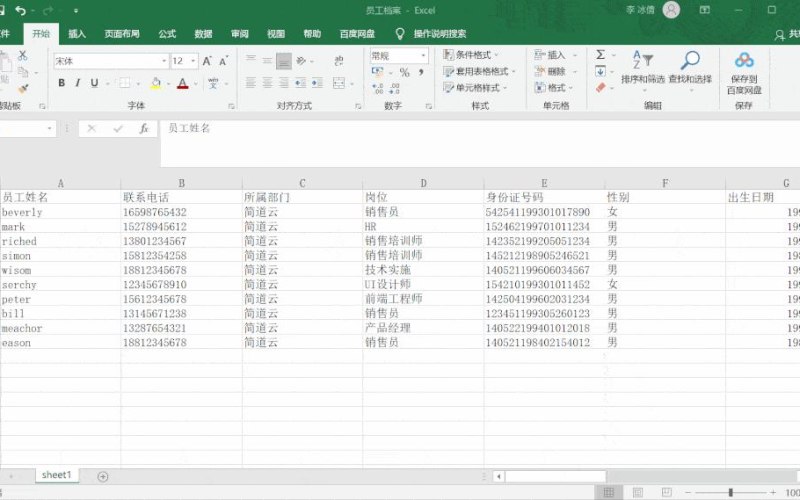800x500 pixels.
Task: Click the Increase Font Size icon
Action: click(x=207, y=61)
